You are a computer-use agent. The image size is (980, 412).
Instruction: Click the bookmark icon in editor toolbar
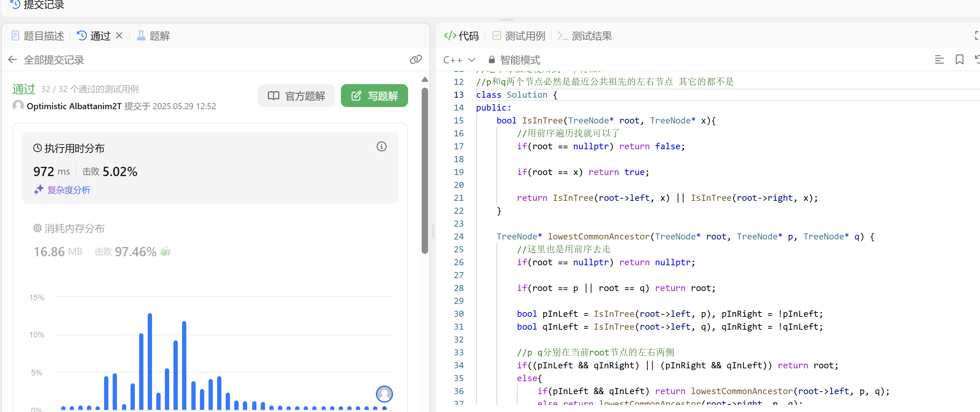point(959,59)
